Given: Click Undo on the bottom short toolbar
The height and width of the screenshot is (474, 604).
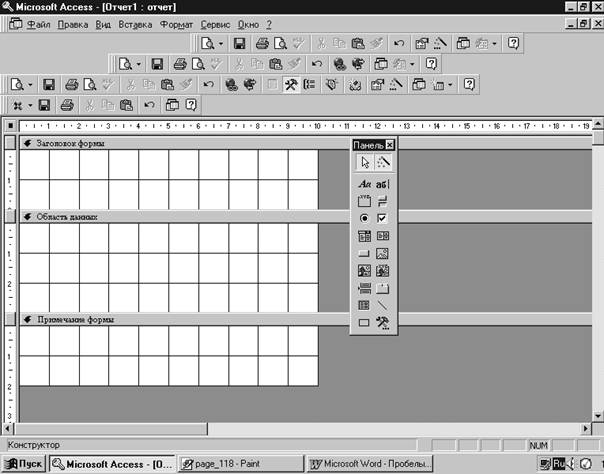Looking at the screenshot, I should coord(149,105).
